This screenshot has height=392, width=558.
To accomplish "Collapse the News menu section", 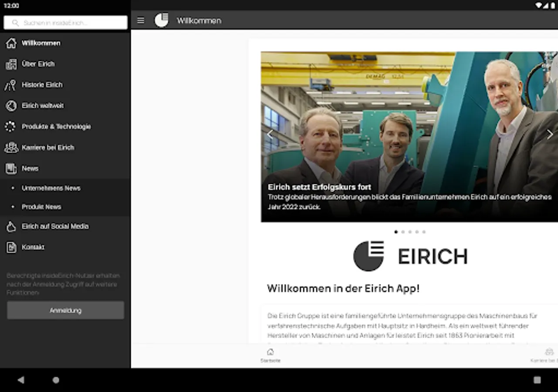I will pyautogui.click(x=65, y=169).
